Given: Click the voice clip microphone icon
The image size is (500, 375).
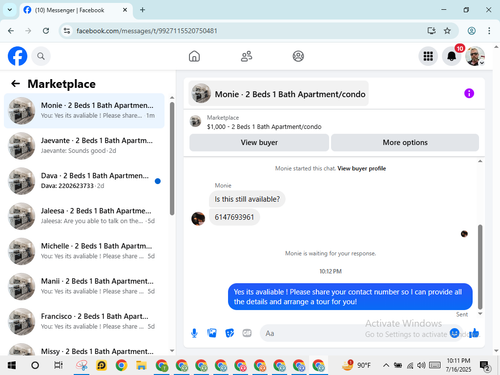Looking at the screenshot, I should pos(194,333).
